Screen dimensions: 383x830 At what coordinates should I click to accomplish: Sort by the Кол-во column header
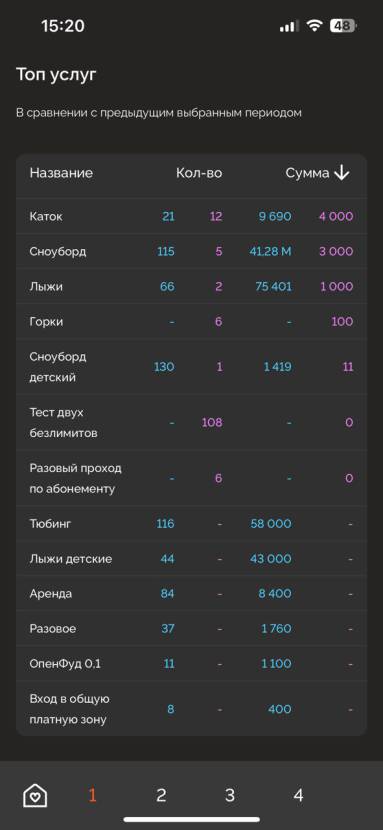click(199, 173)
